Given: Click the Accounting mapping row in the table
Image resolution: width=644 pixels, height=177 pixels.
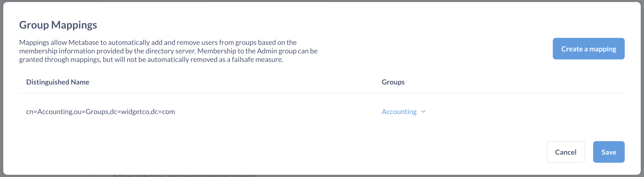Looking at the screenshot, I should [200, 112].
